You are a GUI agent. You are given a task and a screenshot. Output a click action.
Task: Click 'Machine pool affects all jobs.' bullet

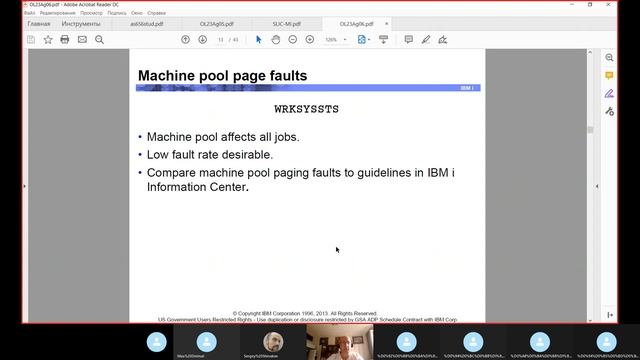pyautogui.click(x=223, y=137)
